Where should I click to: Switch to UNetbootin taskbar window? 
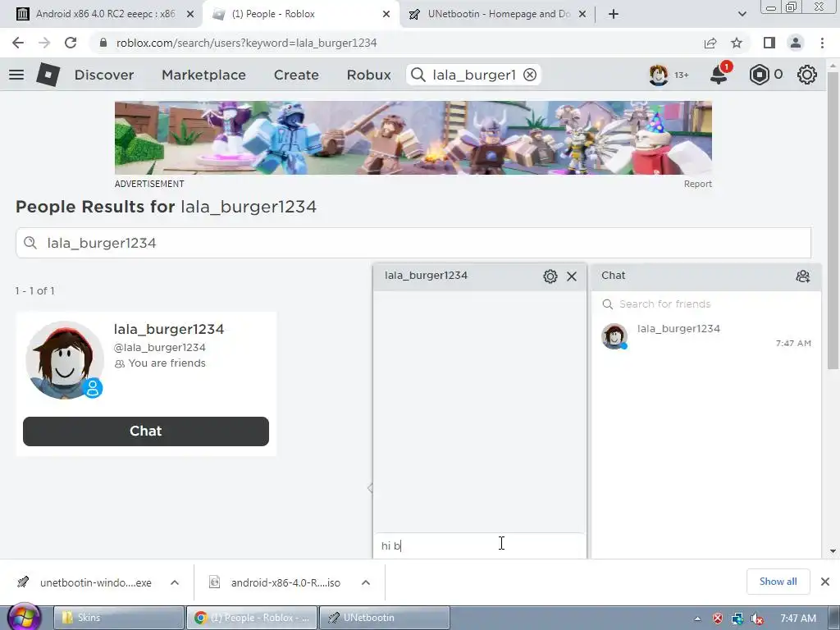click(x=385, y=618)
